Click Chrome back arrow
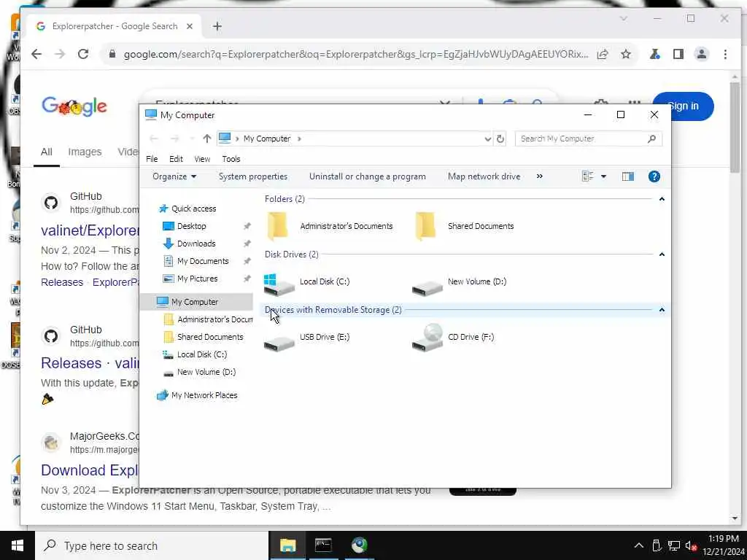This screenshot has height=560, width=747. (x=36, y=54)
